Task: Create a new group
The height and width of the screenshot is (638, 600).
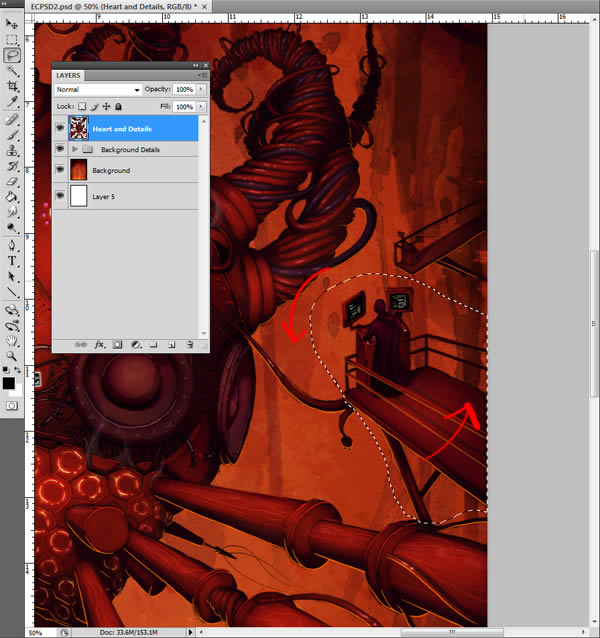Action: click(153, 345)
